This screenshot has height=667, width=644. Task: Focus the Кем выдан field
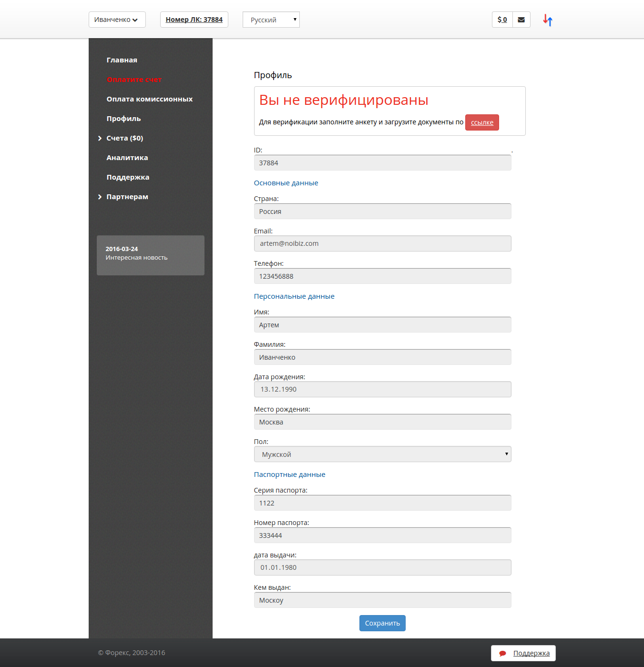[x=383, y=600]
